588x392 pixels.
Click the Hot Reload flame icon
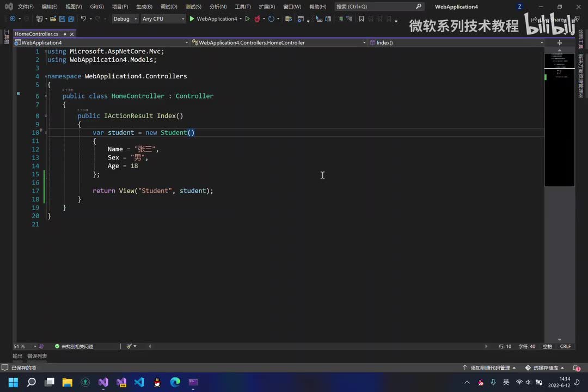pyautogui.click(x=257, y=19)
